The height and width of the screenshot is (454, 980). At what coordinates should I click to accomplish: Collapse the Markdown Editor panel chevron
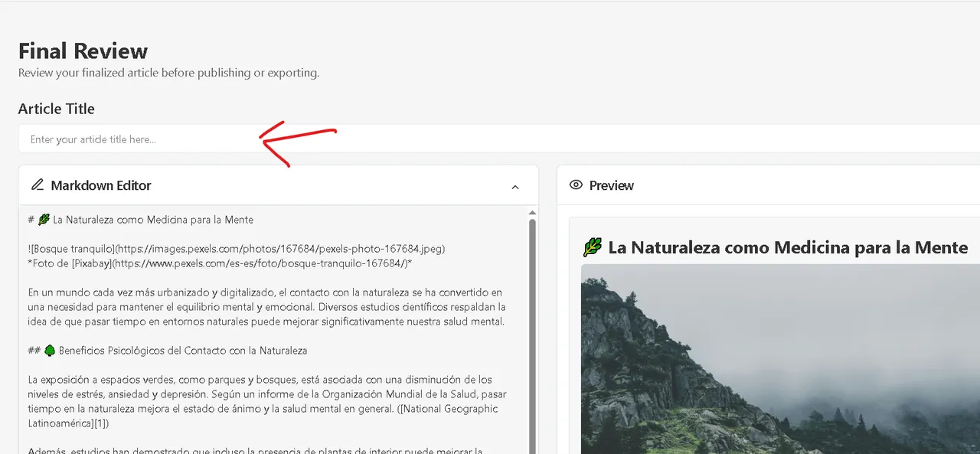click(x=515, y=187)
